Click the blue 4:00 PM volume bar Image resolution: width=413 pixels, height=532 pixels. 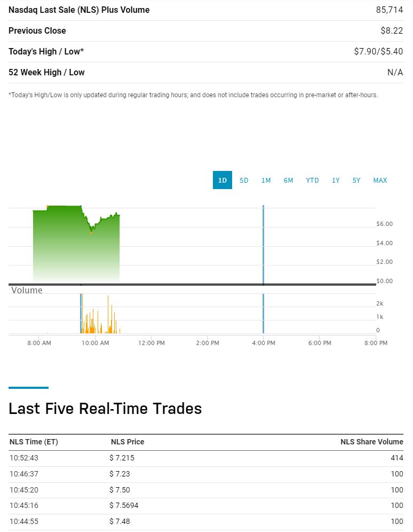coord(263,312)
